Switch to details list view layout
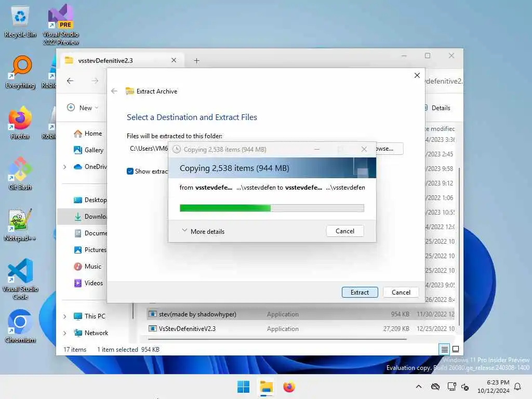Viewport: 532px width, 399px height. pos(444,349)
